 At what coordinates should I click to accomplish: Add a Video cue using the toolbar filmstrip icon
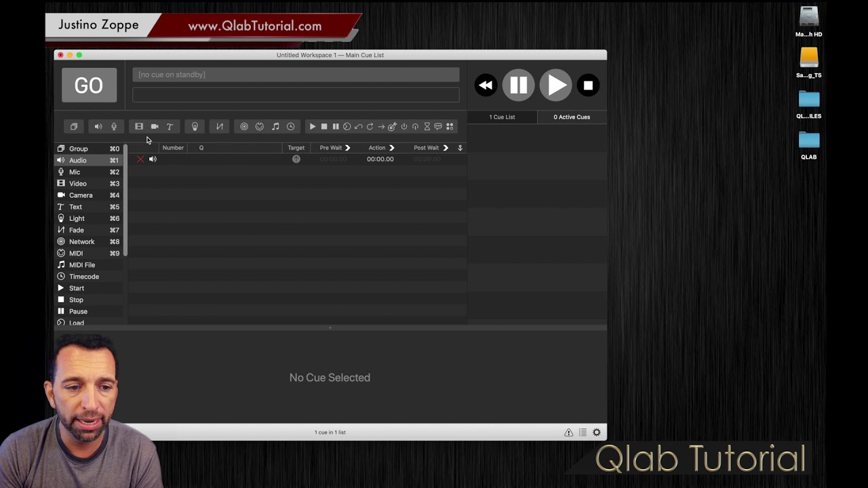[139, 127]
